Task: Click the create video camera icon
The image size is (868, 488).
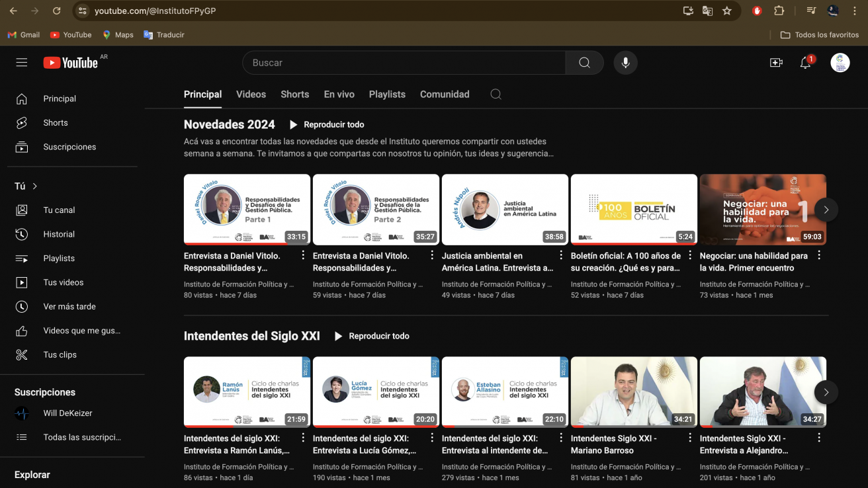Action: pos(776,62)
